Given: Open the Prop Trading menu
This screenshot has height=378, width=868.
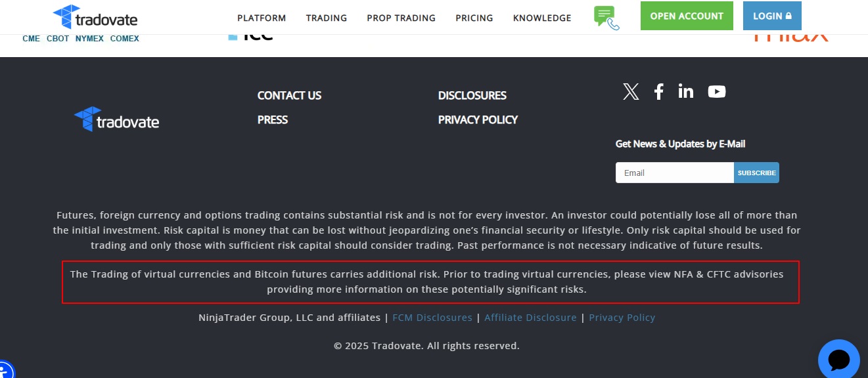Looking at the screenshot, I should click(401, 18).
